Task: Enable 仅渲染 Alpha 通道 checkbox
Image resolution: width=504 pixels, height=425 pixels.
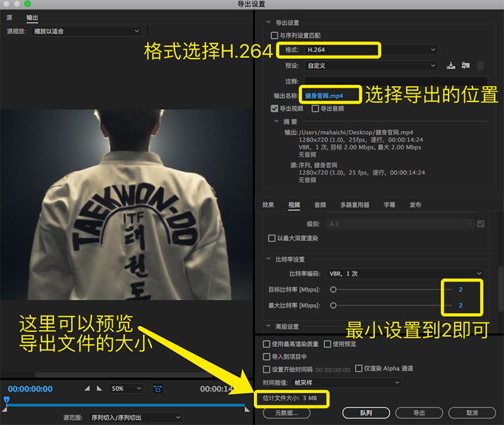Action: (358, 368)
